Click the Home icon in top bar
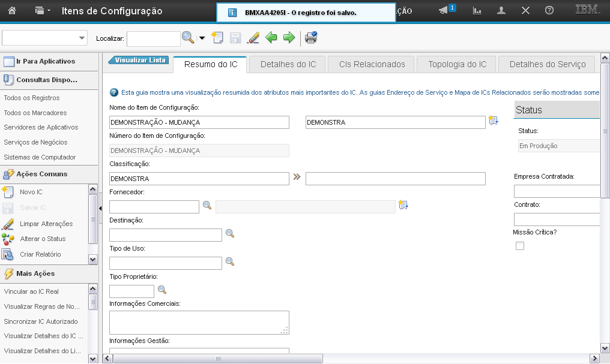610x364 pixels. click(11, 11)
